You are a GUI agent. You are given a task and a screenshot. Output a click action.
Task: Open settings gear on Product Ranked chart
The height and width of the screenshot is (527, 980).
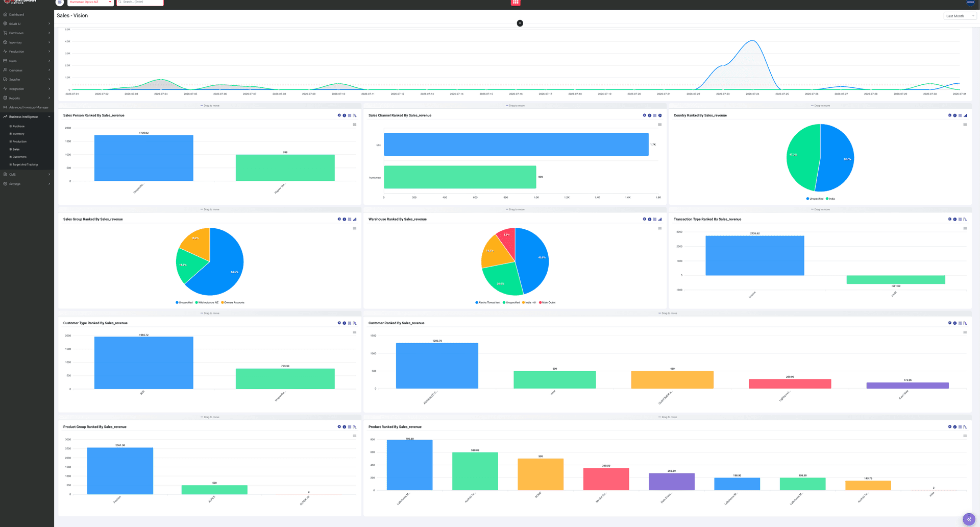click(950, 427)
